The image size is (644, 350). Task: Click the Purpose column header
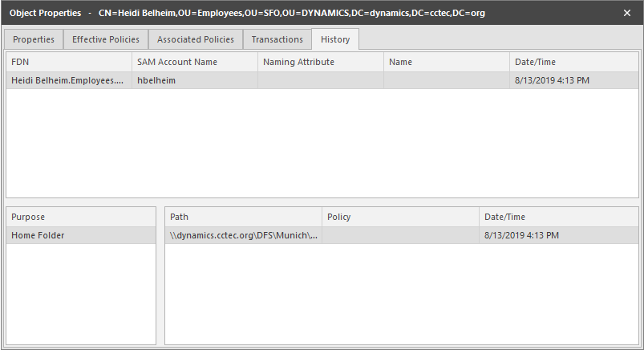(x=81, y=217)
